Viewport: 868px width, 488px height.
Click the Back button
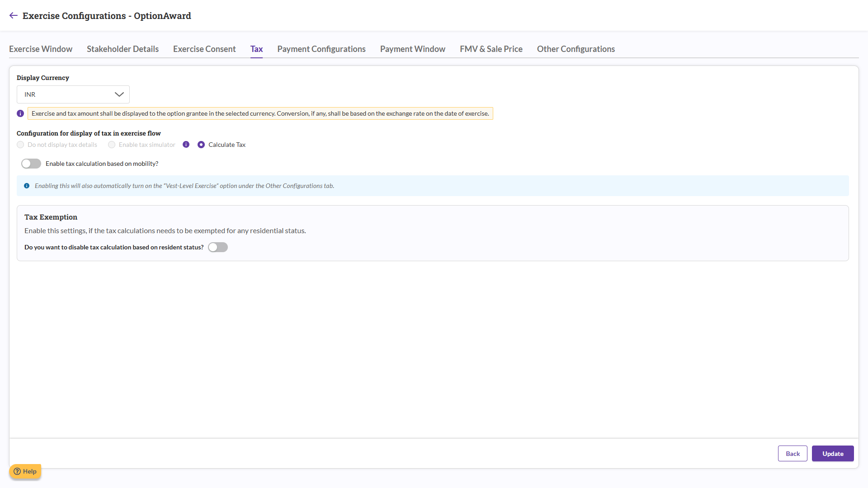tap(793, 453)
